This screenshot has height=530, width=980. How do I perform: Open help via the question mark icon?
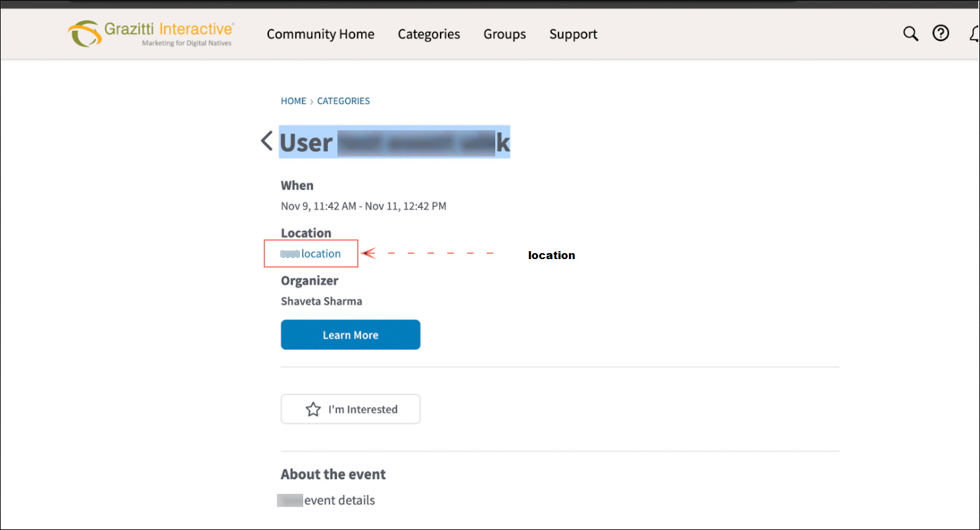coord(941,34)
